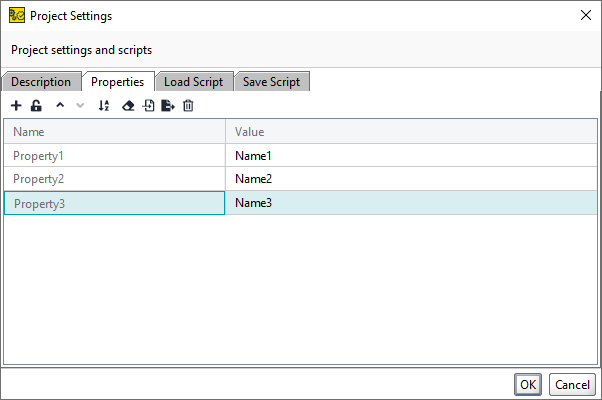This screenshot has width=602, height=400.
Task: Select the Property1 name cell
Action: click(114, 156)
